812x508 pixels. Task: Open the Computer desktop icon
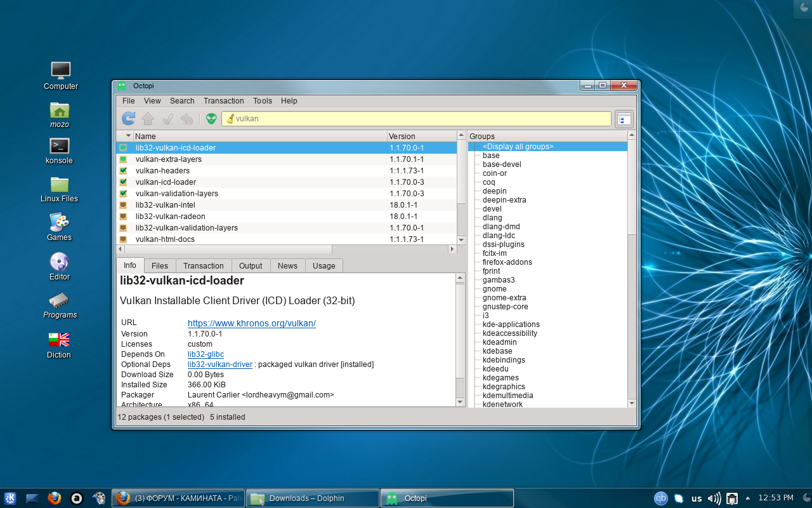pyautogui.click(x=61, y=70)
